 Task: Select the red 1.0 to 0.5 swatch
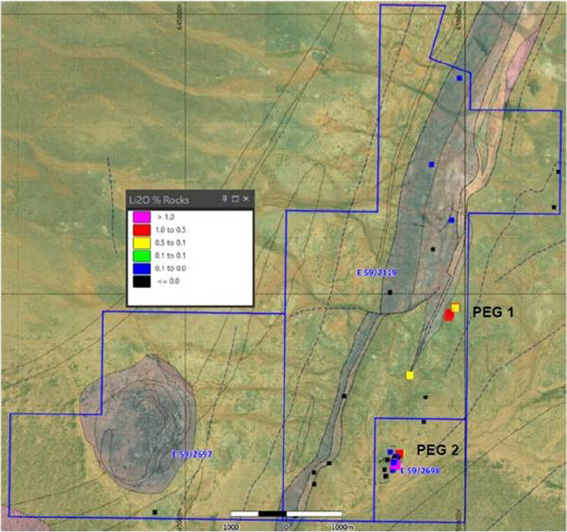tap(141, 230)
